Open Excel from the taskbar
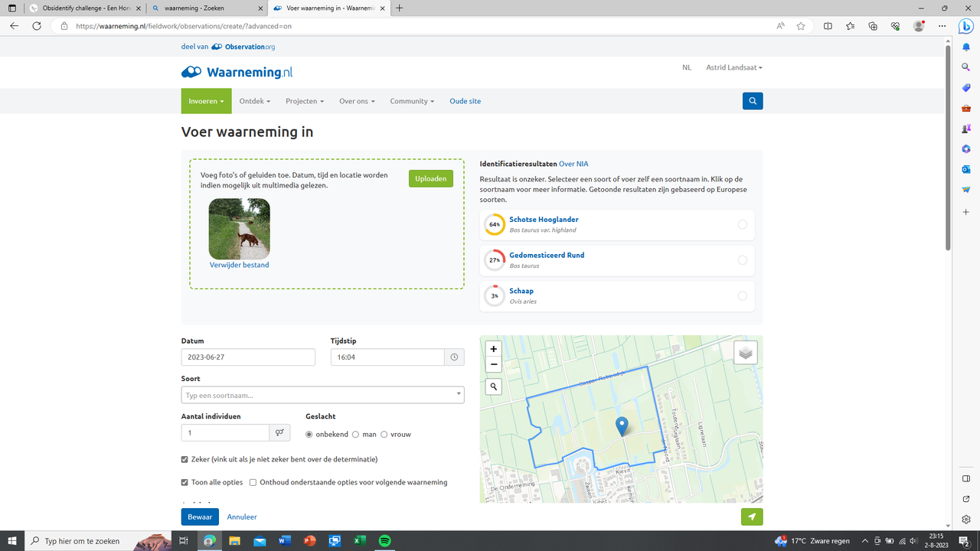Viewport: 980px width, 551px height. pos(360,540)
